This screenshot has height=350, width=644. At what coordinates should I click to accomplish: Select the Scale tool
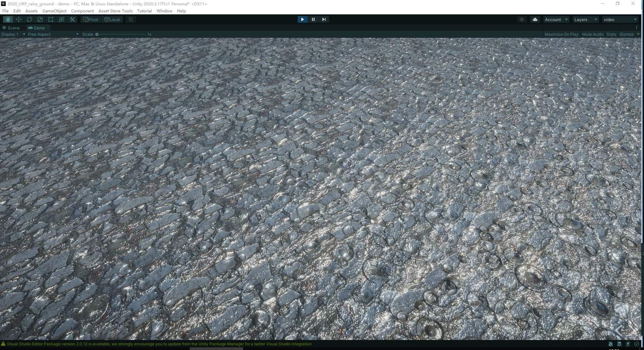40,19
